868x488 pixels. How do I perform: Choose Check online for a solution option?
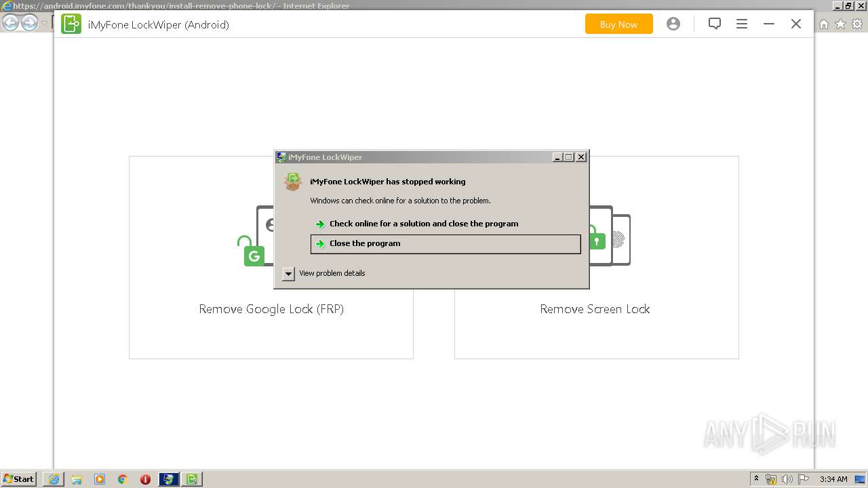coord(446,224)
